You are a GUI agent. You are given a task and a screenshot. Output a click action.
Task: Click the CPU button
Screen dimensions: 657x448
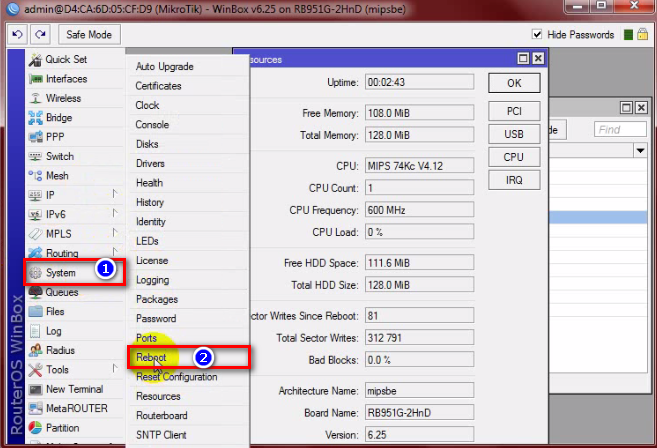(514, 157)
